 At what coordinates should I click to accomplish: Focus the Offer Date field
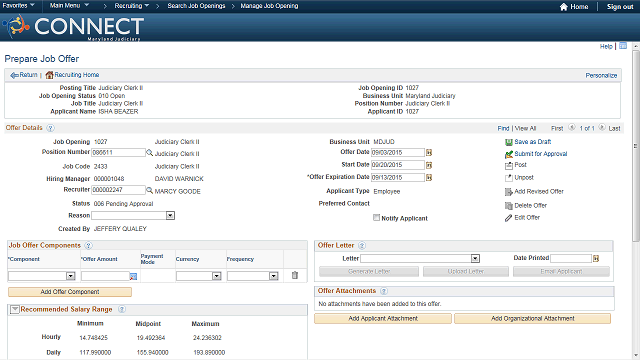click(x=398, y=153)
